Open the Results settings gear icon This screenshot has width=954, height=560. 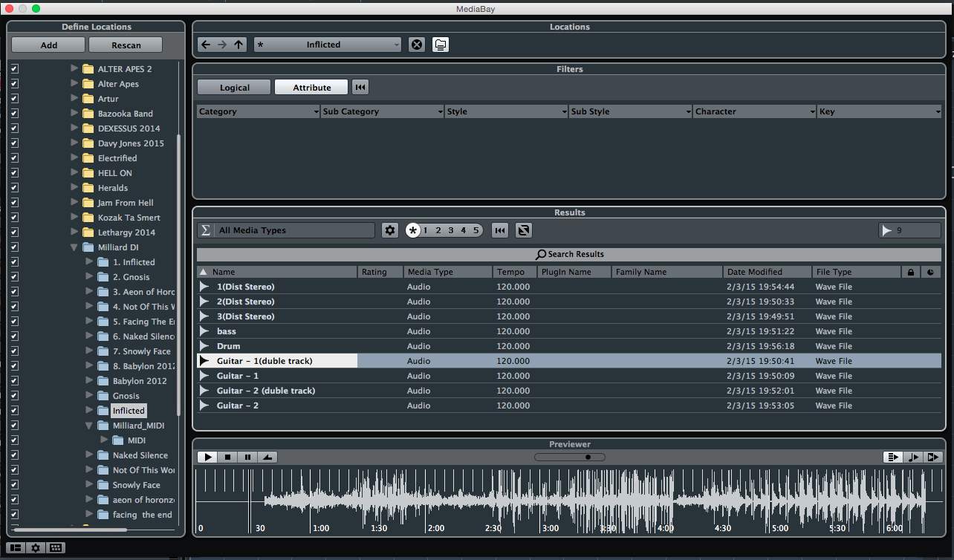tap(390, 230)
